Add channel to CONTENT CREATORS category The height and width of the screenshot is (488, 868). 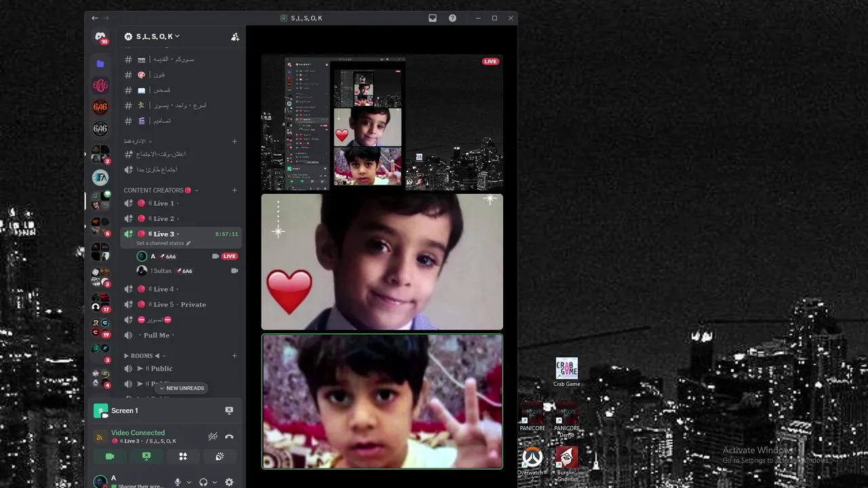(235, 190)
